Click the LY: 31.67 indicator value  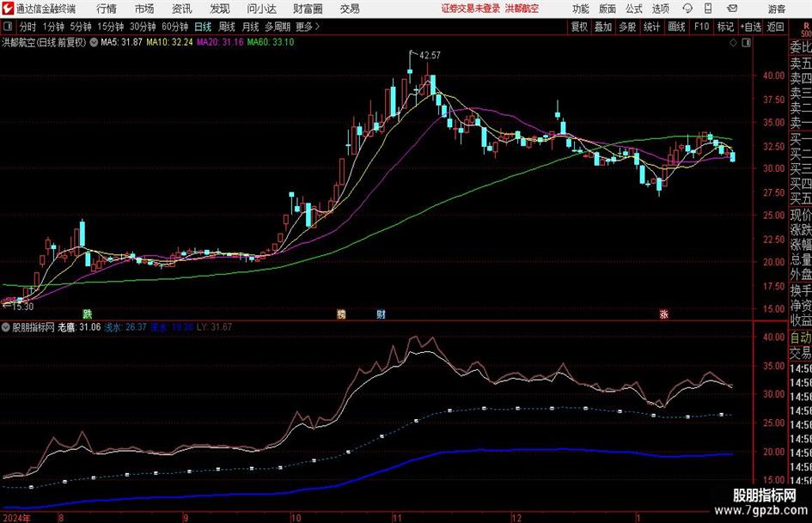click(x=214, y=327)
